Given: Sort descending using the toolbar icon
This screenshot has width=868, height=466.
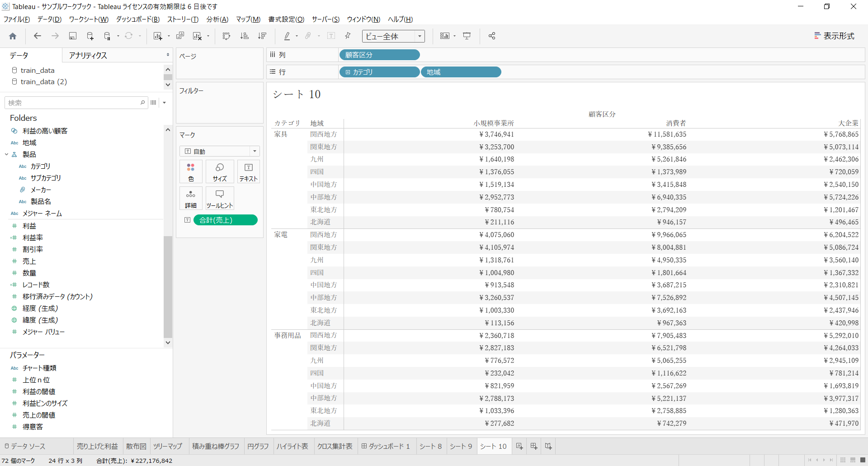Looking at the screenshot, I should point(262,36).
